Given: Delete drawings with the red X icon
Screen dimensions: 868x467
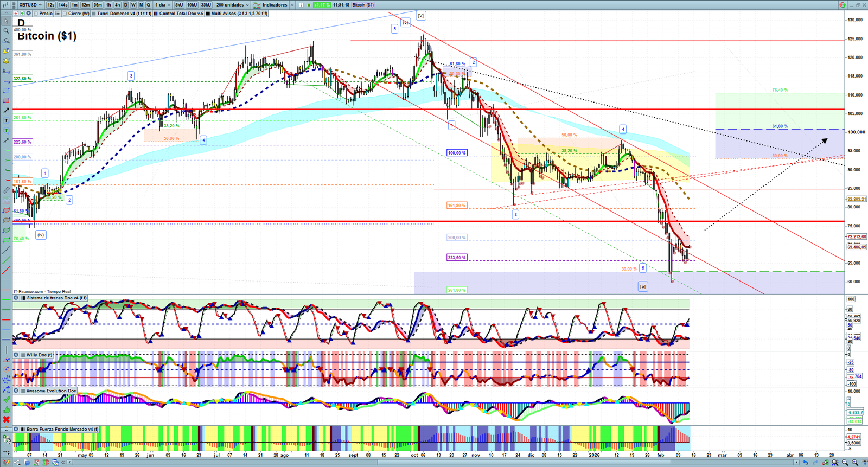Looking at the screenshot, I should point(6,419).
